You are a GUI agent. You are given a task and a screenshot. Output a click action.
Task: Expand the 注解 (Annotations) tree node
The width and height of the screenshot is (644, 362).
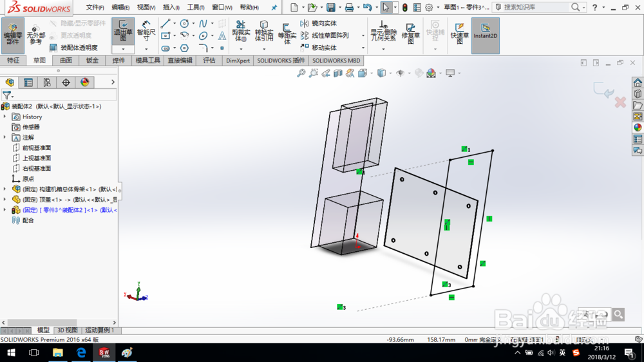(x=5, y=137)
